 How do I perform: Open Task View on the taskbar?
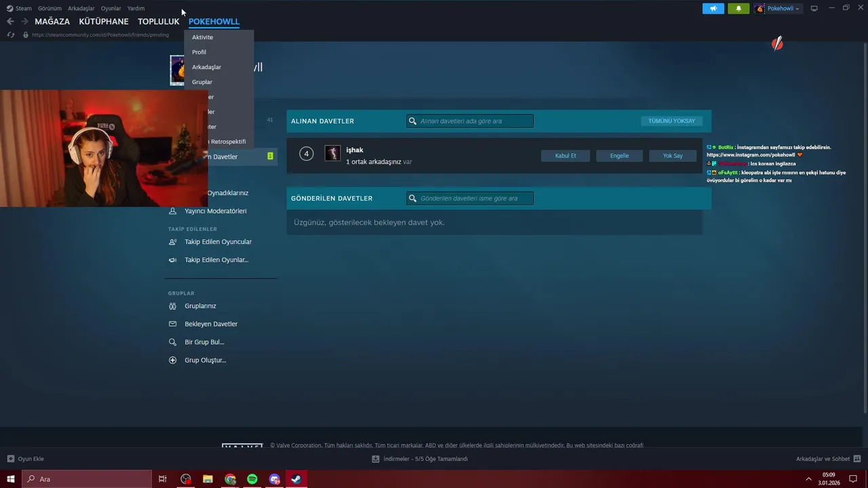point(163,479)
